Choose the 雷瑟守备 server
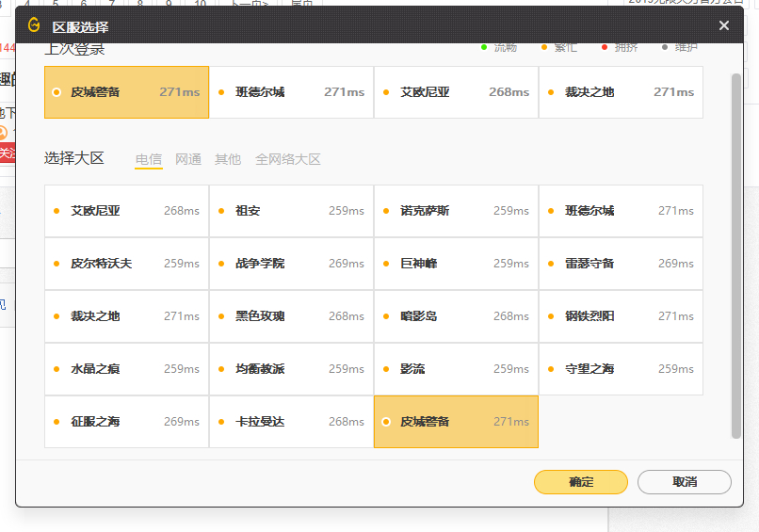The width and height of the screenshot is (759, 532). click(622, 264)
